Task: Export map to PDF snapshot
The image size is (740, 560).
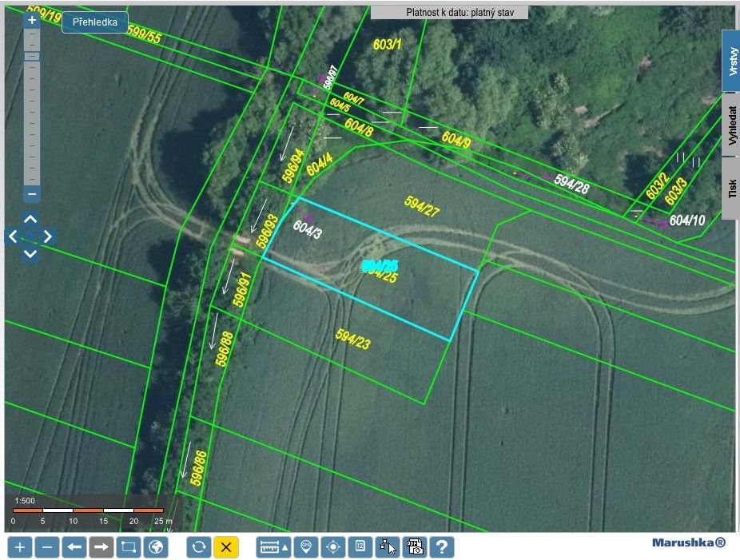Action: 414,547
